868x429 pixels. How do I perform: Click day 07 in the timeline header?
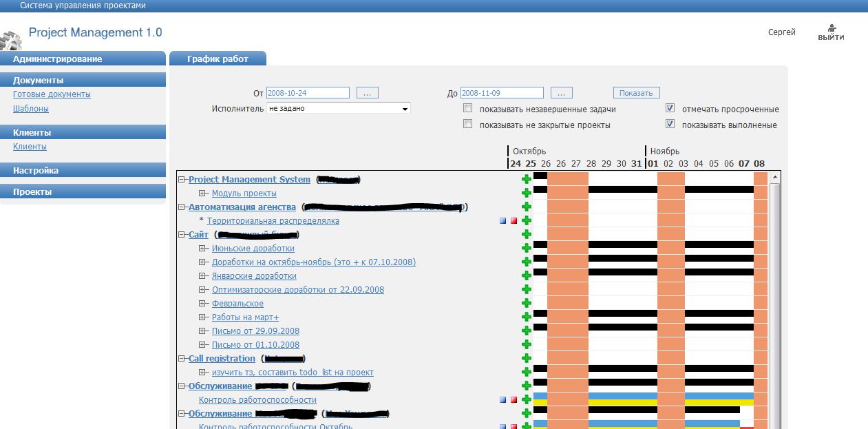coord(744,163)
